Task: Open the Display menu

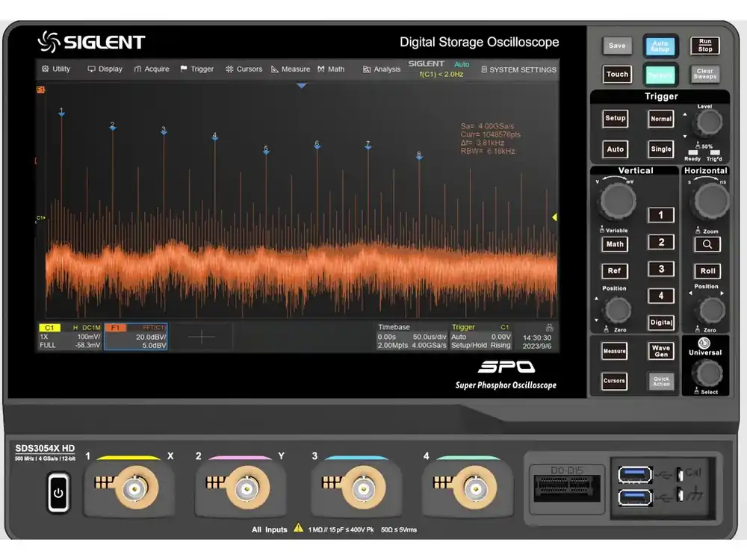Action: (x=105, y=69)
